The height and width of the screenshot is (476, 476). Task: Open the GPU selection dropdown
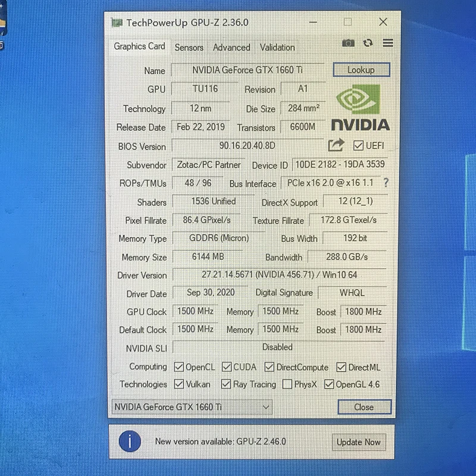192,407
